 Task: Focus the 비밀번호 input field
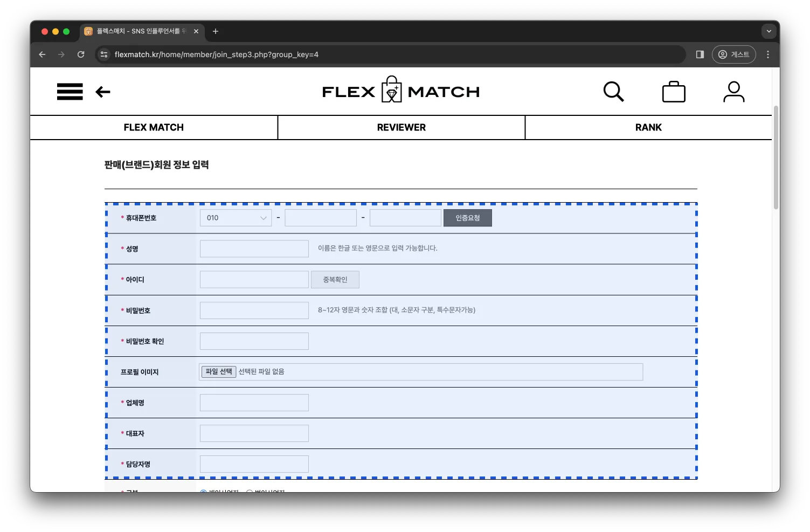[x=254, y=310]
